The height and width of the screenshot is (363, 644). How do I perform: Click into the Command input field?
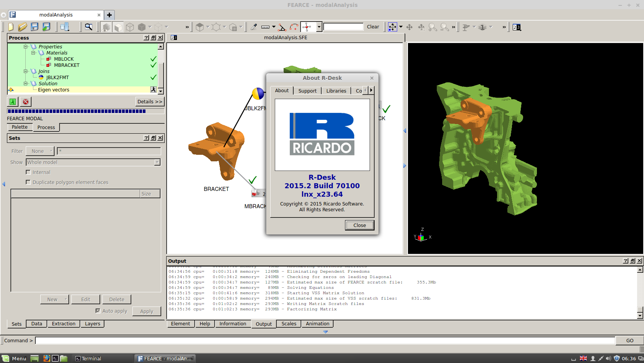325,340
